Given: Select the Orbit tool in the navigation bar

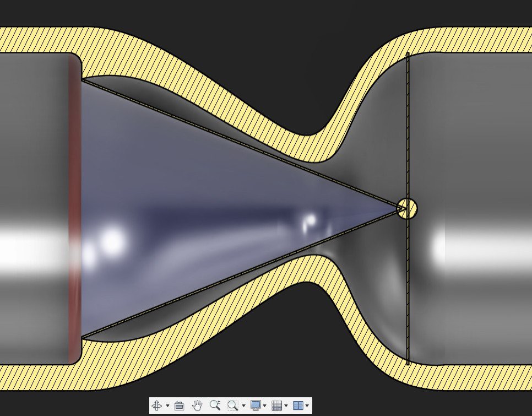Looking at the screenshot, I should pos(157,406).
